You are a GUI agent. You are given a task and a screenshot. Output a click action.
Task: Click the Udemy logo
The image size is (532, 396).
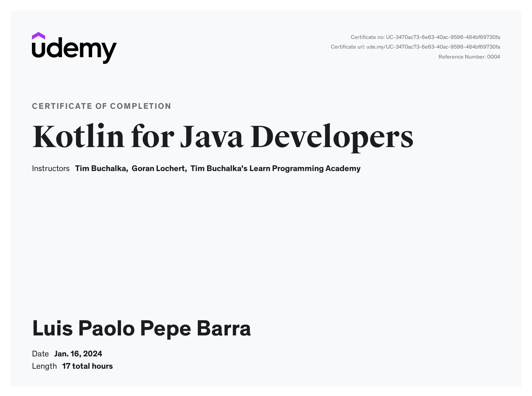coord(74,48)
